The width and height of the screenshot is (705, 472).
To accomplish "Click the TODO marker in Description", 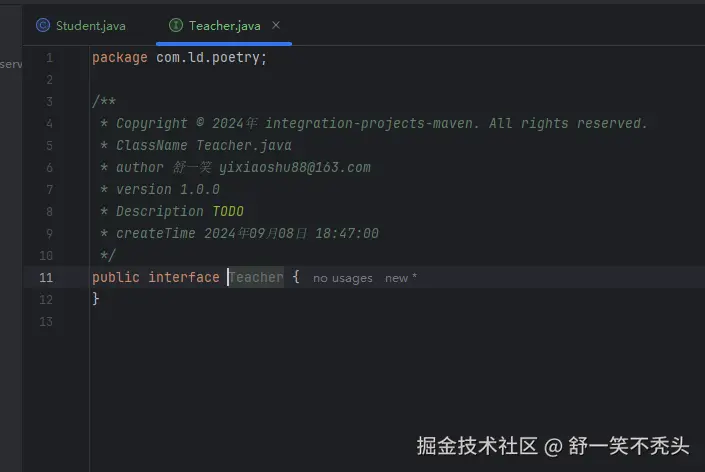I will point(228,211).
